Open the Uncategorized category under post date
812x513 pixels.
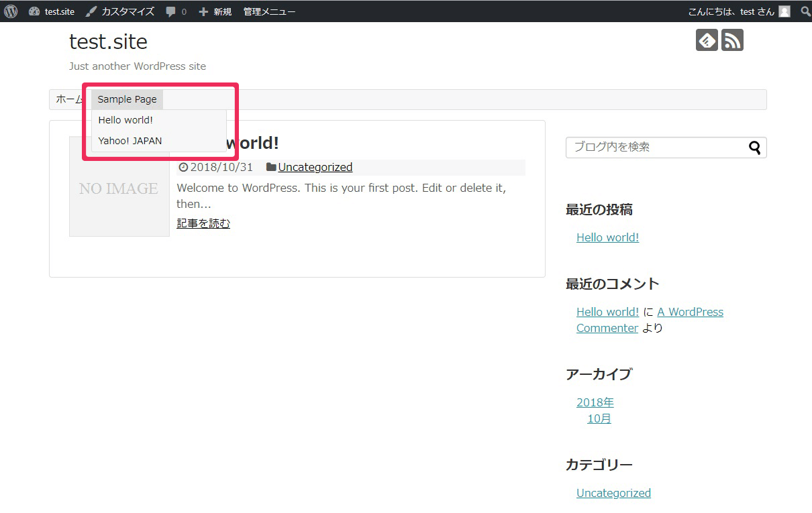tap(315, 167)
